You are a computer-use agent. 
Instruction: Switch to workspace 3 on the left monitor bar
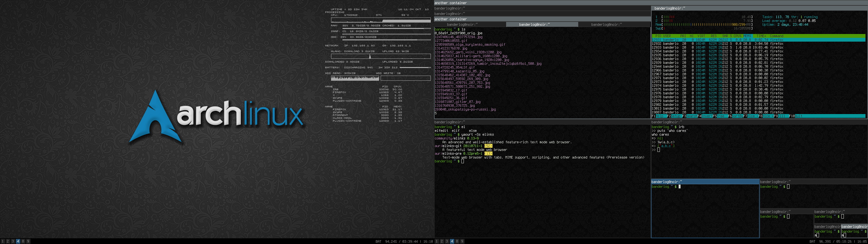coord(13,241)
